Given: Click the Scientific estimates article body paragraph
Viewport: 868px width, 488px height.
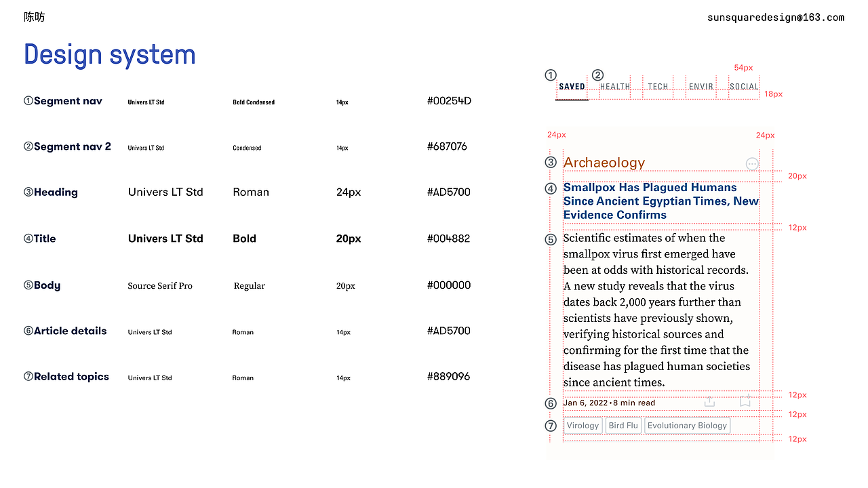Looking at the screenshot, I should 656,310.
